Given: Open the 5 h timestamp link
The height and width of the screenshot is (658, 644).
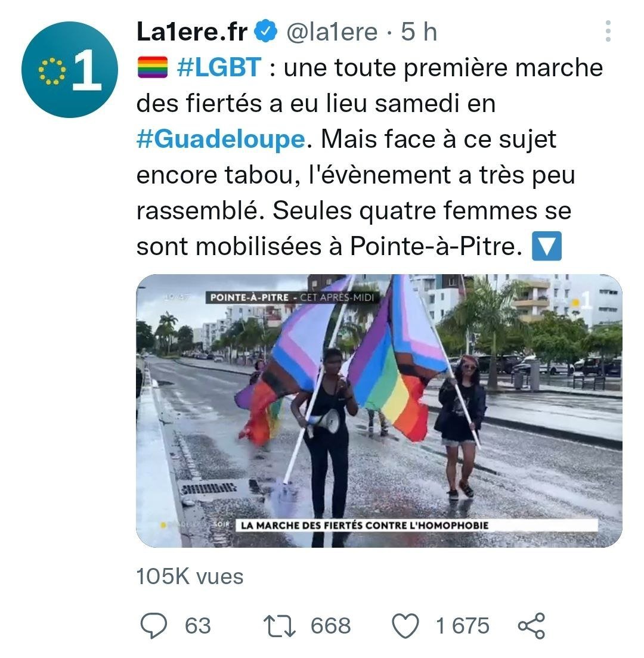Looking at the screenshot, I should tap(419, 32).
